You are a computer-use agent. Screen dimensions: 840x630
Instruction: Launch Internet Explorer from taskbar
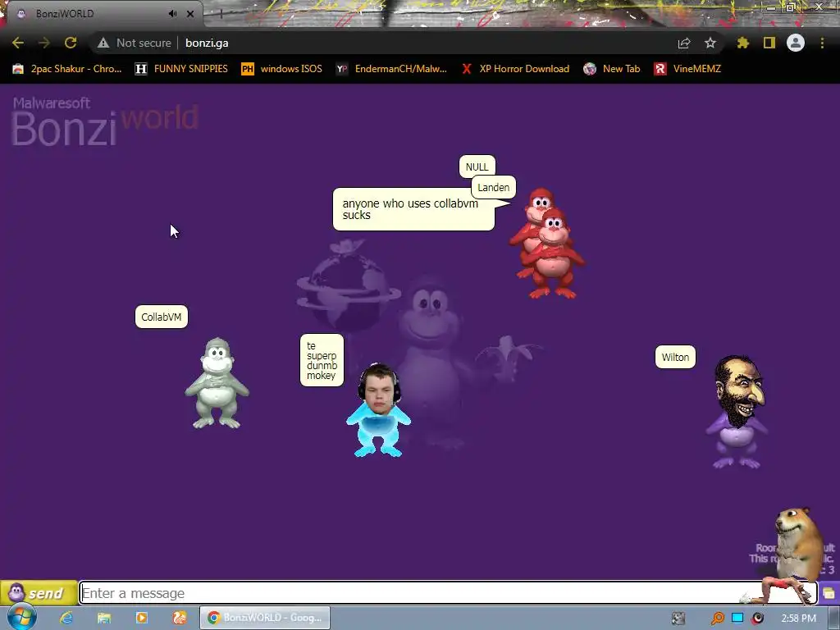tap(66, 618)
